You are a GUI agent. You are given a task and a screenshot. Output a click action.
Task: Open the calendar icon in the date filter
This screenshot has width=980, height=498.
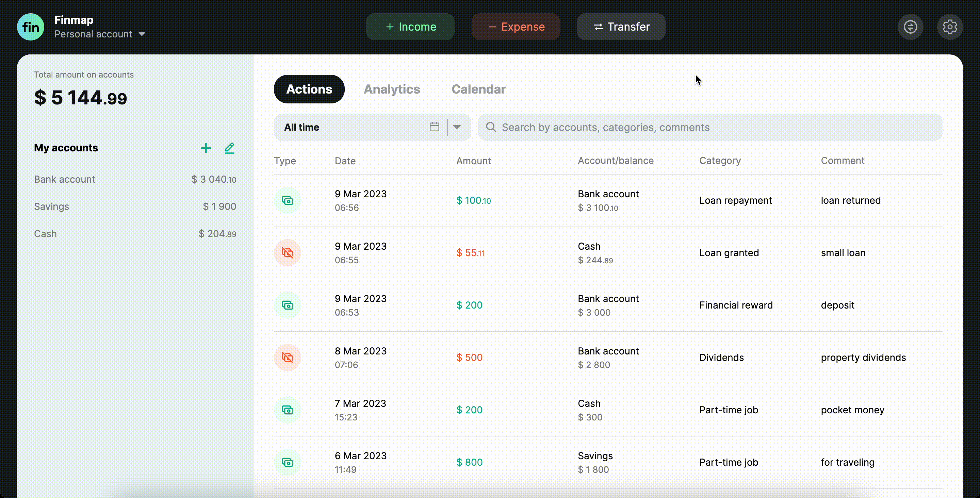(x=435, y=127)
